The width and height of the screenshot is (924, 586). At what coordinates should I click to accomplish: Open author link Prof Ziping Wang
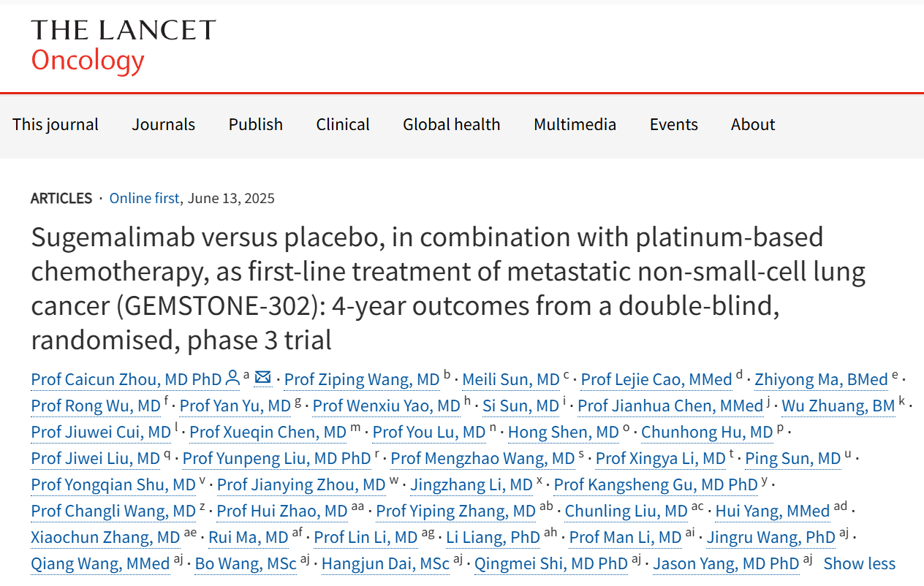coord(362,379)
